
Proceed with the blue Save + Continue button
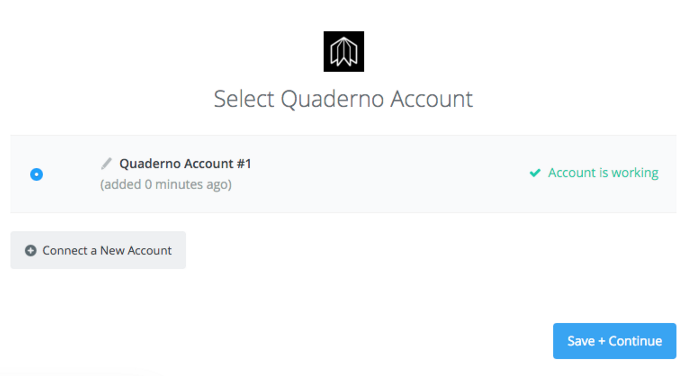coord(614,341)
